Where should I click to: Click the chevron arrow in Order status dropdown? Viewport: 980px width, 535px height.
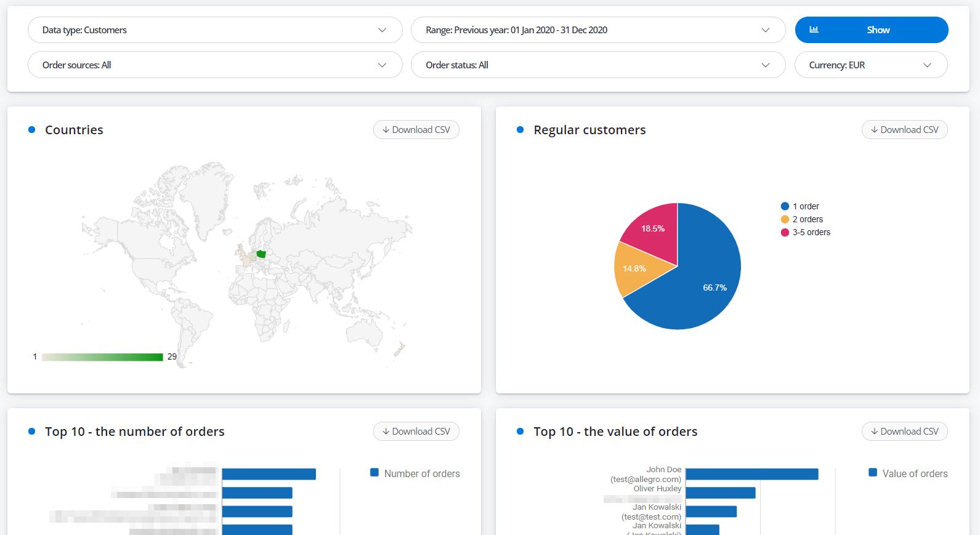pos(766,65)
